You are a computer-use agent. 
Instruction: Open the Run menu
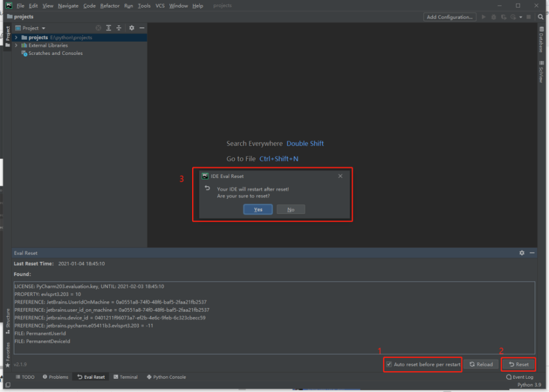tap(128, 5)
